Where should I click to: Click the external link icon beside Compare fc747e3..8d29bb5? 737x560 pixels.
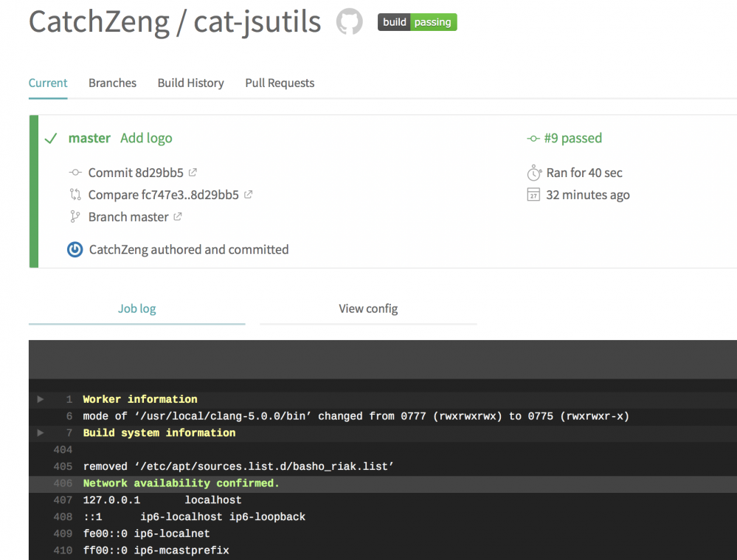(248, 195)
